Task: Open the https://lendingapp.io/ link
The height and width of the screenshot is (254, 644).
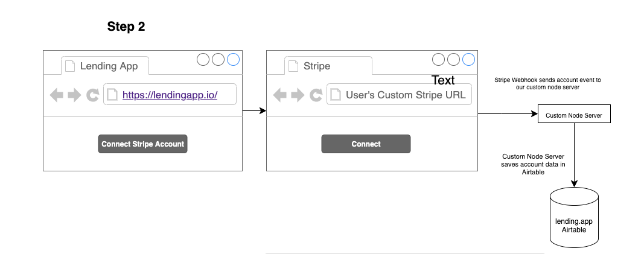Action: pos(170,95)
